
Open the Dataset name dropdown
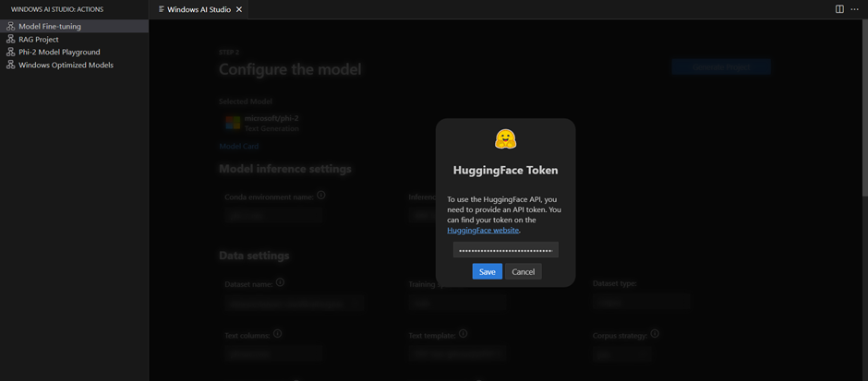pyautogui.click(x=295, y=303)
